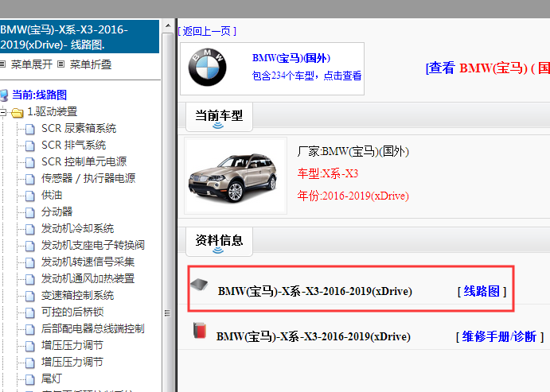Viewport: 550px width, 392px height.
Task: Open SCR 排气系统 tree entry
Action: [x=73, y=146]
